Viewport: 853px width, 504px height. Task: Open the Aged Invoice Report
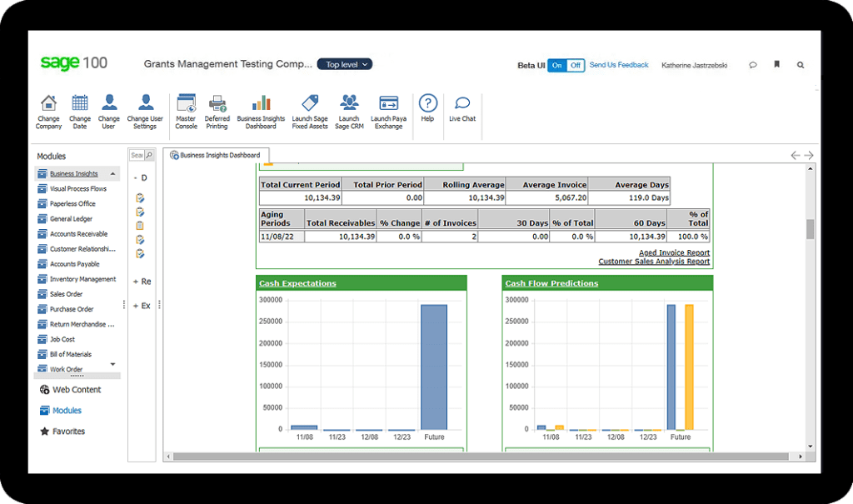click(675, 252)
